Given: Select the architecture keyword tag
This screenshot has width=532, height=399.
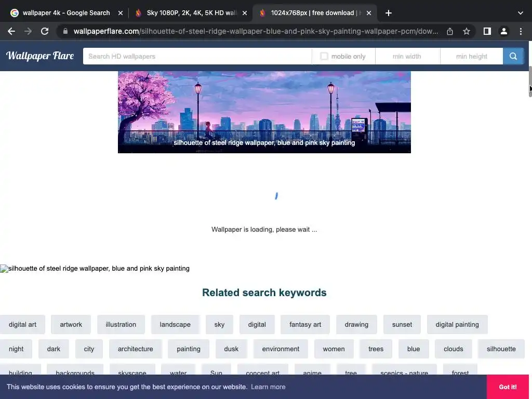Looking at the screenshot, I should click(x=136, y=349).
